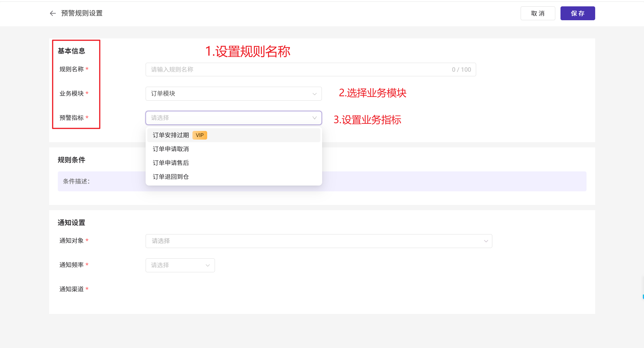This screenshot has height=348, width=644.
Task: Pick the 订单申请售后 option
Action: [x=170, y=163]
